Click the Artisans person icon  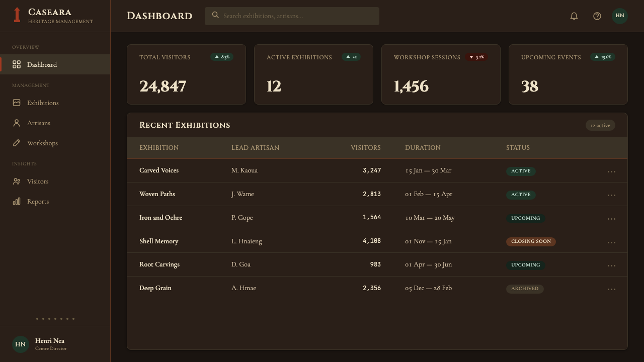click(x=17, y=123)
